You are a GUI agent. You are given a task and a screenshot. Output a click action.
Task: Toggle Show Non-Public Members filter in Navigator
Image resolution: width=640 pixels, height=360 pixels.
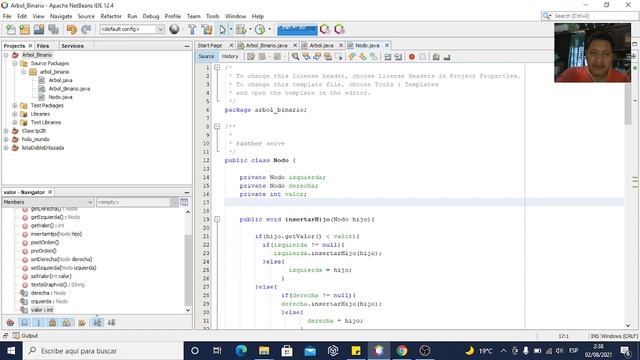click(x=53, y=322)
